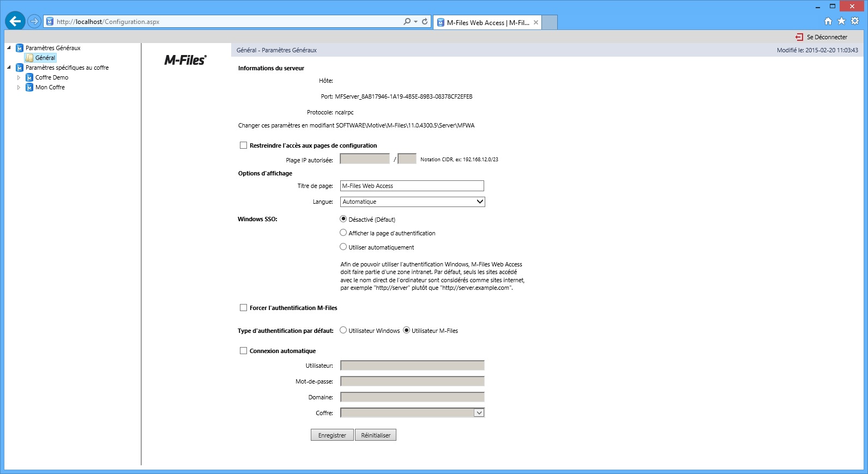Open the browser Tools gear icon
This screenshot has width=868, height=474.
pyautogui.click(x=855, y=21)
